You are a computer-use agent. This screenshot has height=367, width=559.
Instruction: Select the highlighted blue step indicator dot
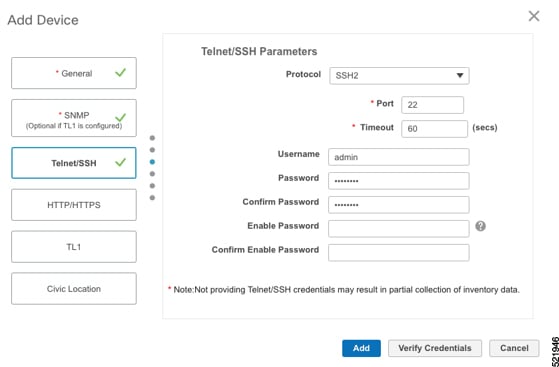pyautogui.click(x=152, y=162)
